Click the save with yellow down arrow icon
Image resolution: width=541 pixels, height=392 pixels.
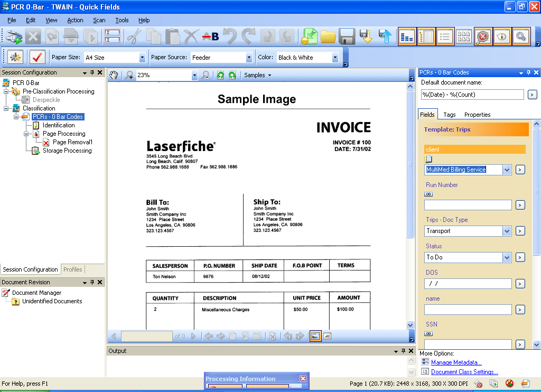coord(366,36)
